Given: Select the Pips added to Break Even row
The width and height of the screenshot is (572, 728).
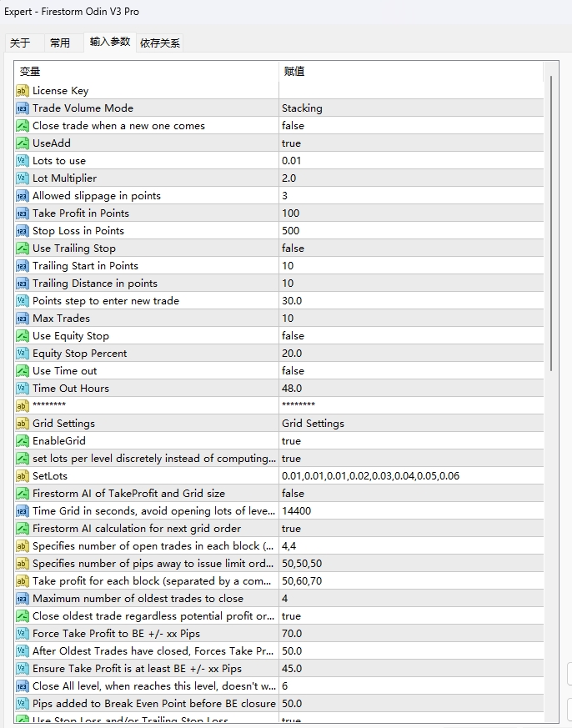Looking at the screenshot, I should point(279,703).
